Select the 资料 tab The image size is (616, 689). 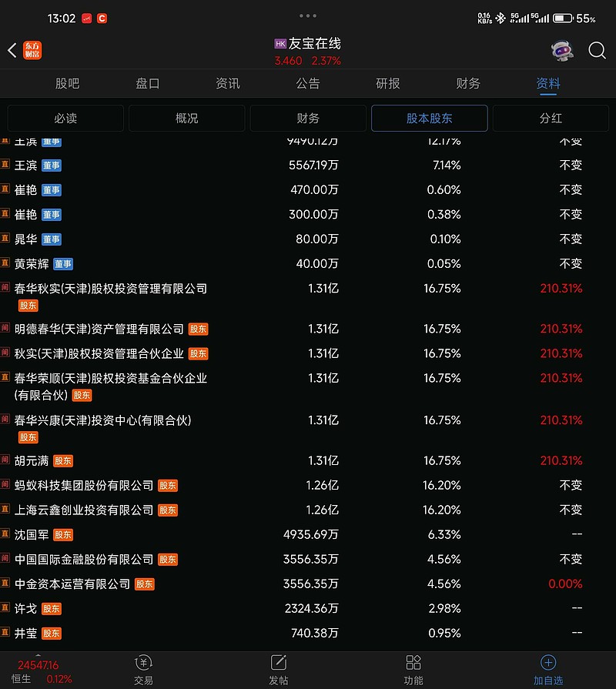tap(548, 83)
